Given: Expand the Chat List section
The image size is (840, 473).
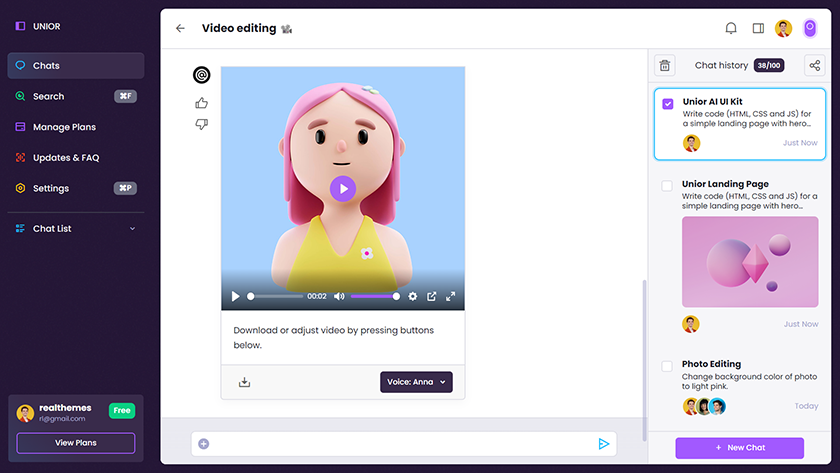Looking at the screenshot, I should (132, 229).
